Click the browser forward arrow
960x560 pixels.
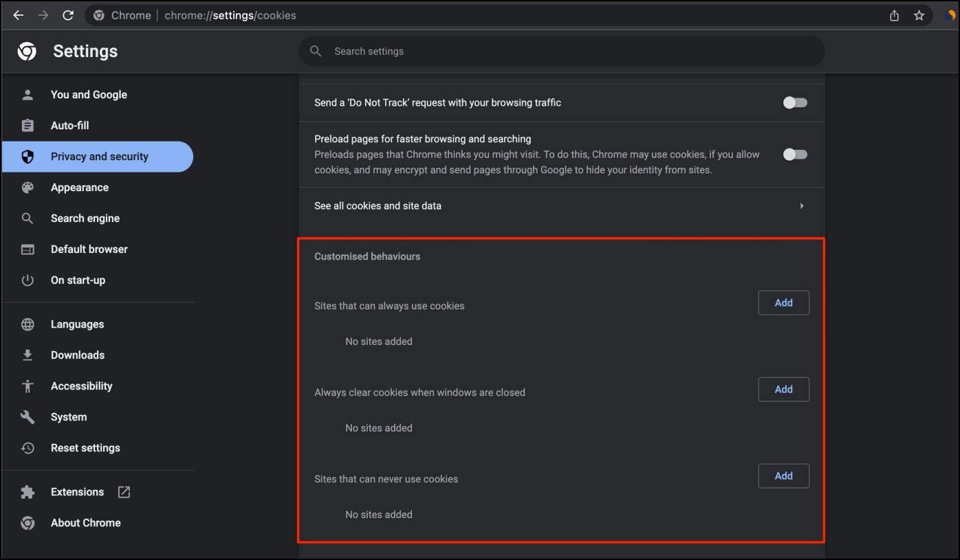(x=43, y=15)
